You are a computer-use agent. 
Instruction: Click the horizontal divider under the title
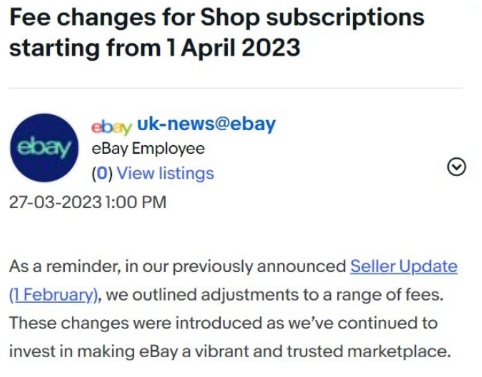(236, 89)
